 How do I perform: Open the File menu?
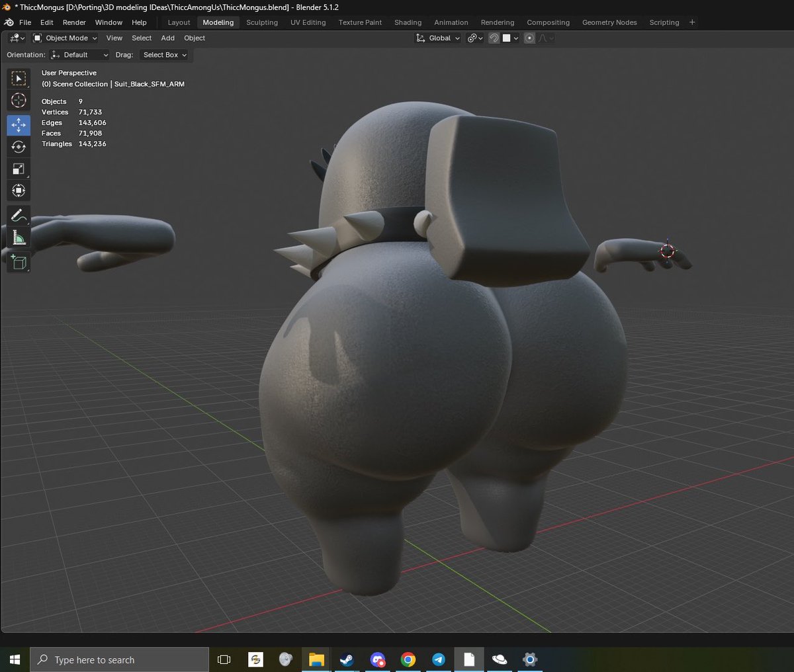point(25,22)
